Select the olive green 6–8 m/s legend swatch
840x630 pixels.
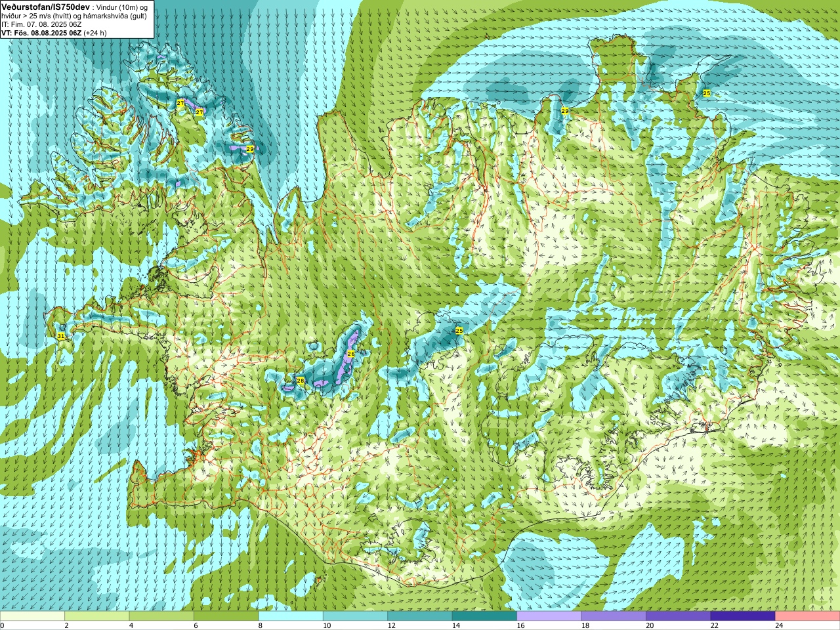pyautogui.click(x=226, y=616)
